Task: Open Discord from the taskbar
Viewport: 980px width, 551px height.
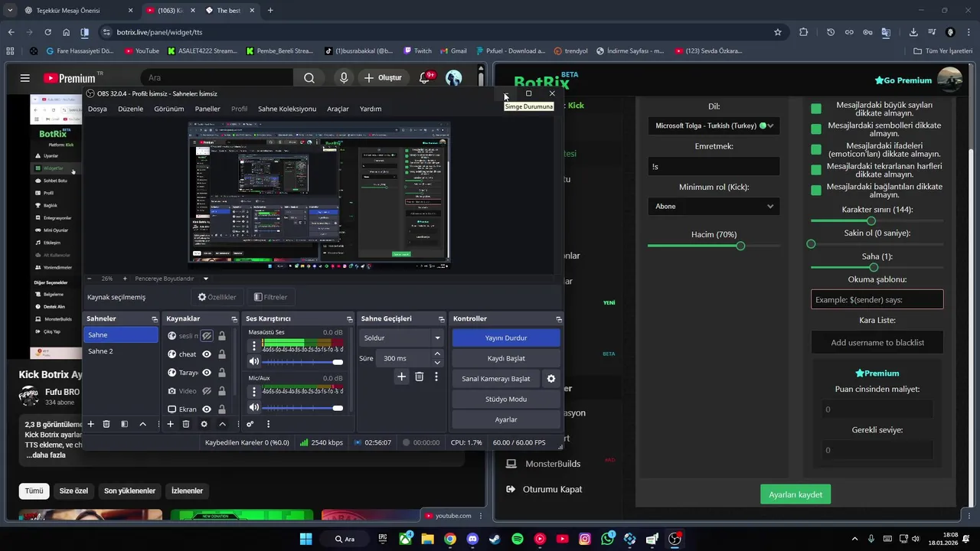Action: click(x=472, y=539)
